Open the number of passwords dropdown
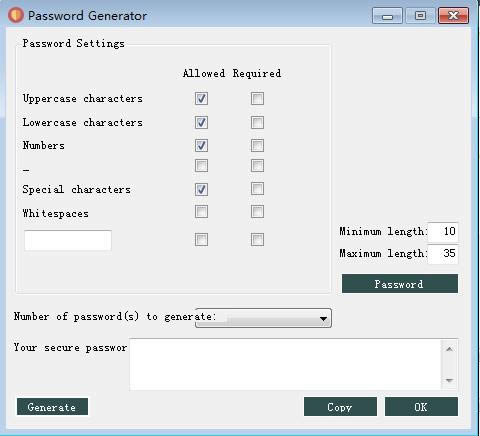 [263, 318]
